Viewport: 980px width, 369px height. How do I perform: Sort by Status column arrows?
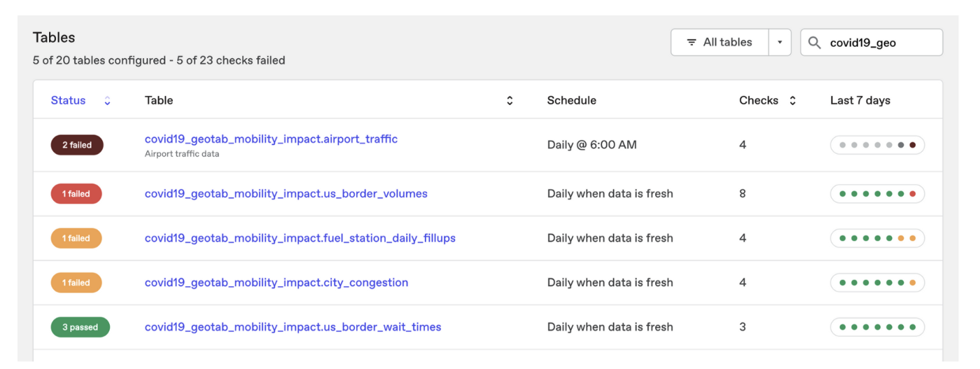[x=107, y=101]
